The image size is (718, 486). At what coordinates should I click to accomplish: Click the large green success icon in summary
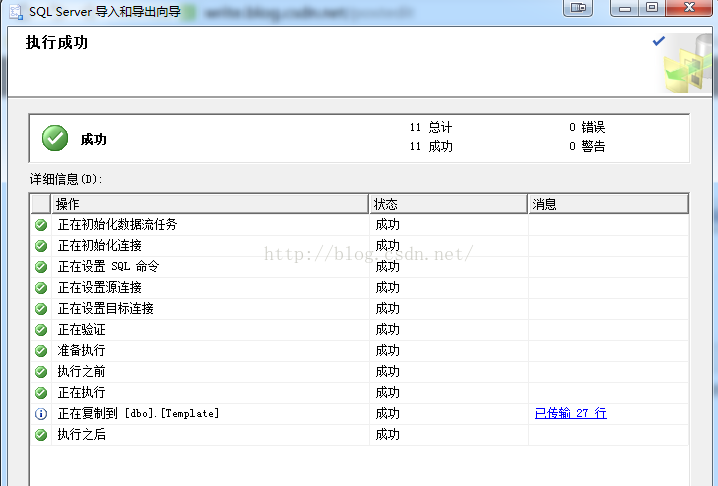click(55, 138)
